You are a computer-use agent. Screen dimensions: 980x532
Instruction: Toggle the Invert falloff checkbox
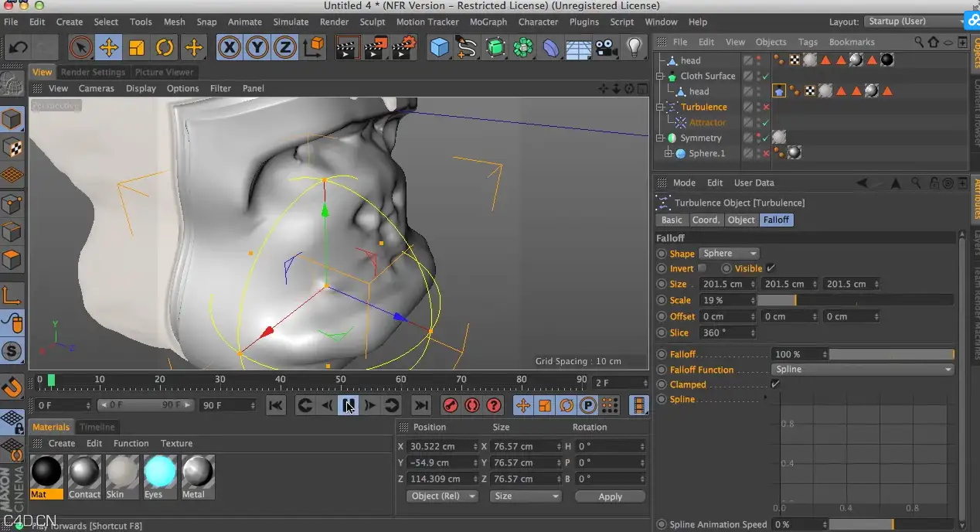coord(702,268)
